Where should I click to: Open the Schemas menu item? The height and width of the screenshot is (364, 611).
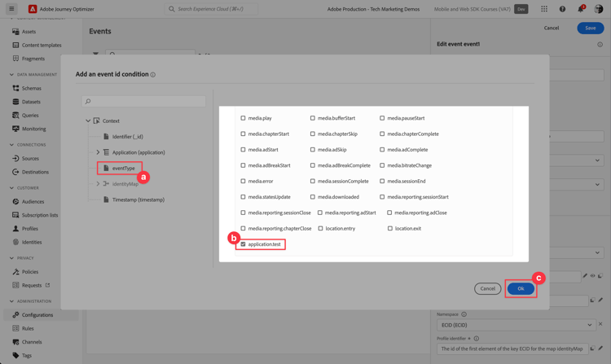click(32, 89)
